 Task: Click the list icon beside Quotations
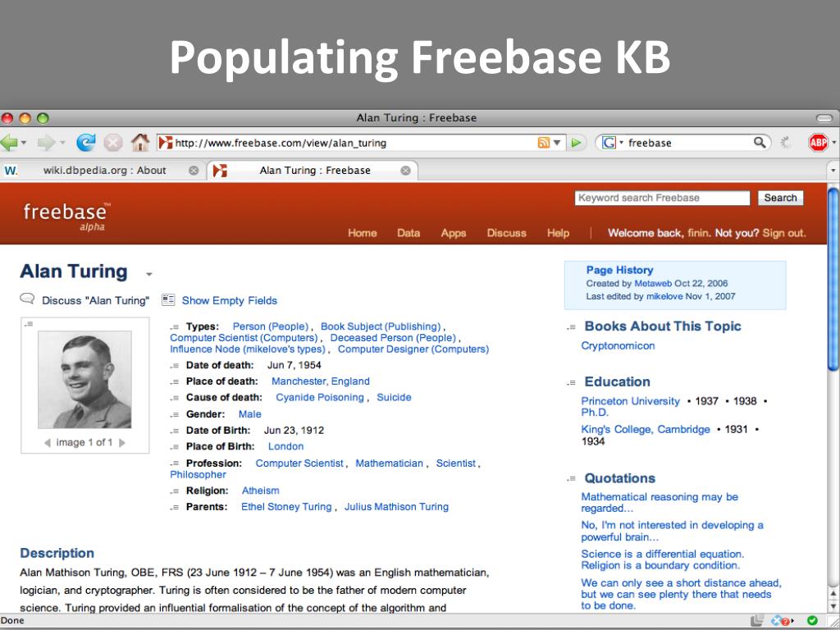tap(571, 478)
